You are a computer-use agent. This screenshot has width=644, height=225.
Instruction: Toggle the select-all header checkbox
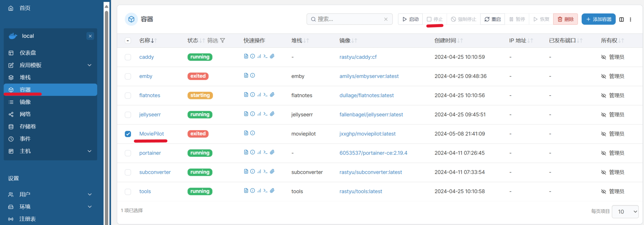pyautogui.click(x=128, y=41)
